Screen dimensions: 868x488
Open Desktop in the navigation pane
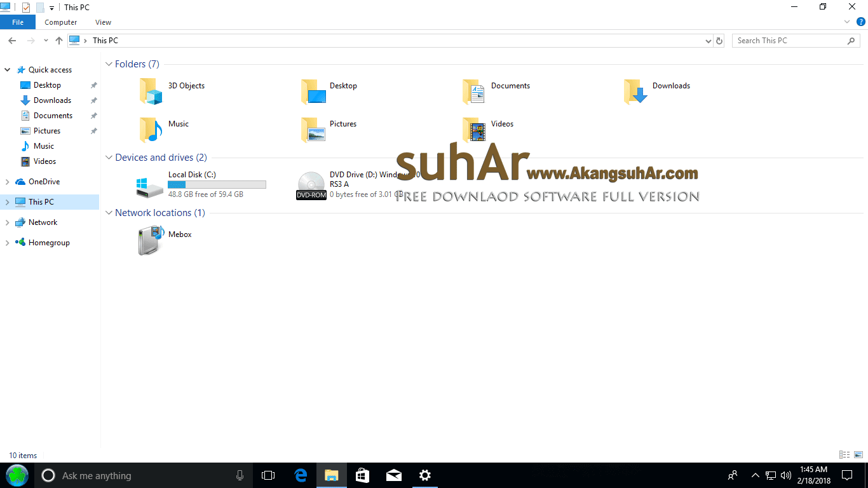tap(47, 85)
